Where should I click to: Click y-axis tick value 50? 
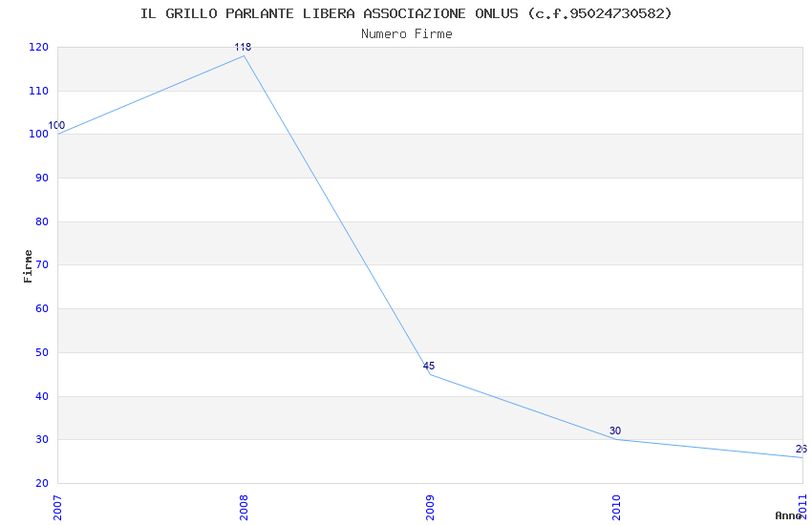42,353
